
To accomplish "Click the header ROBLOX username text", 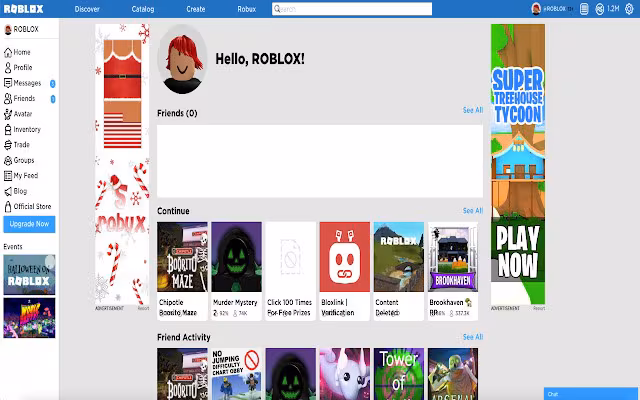I will click(554, 9).
